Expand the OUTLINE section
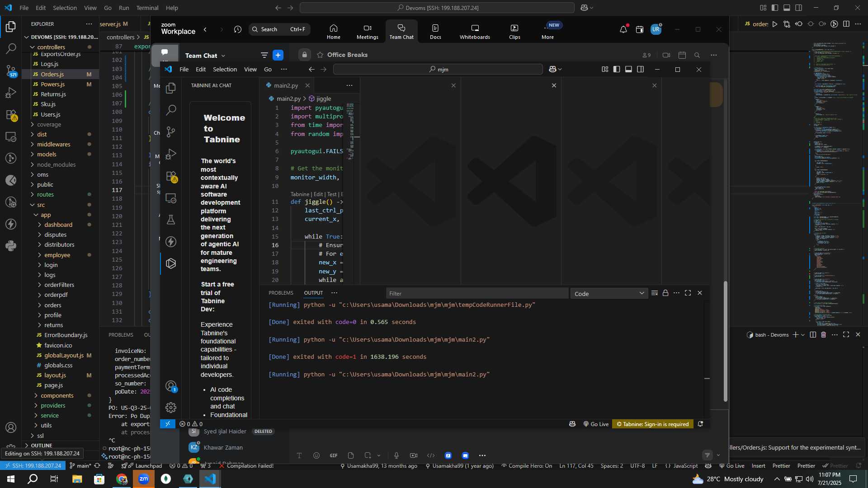Image resolution: width=868 pixels, height=488 pixels. (x=42, y=446)
